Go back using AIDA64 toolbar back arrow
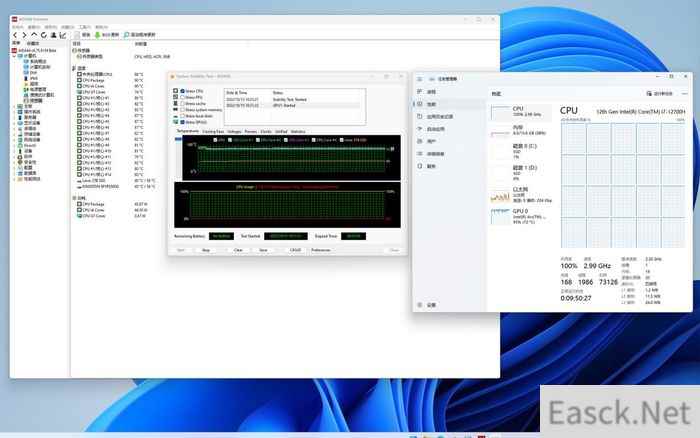Viewport: 700px width, 438px height. coord(15,35)
